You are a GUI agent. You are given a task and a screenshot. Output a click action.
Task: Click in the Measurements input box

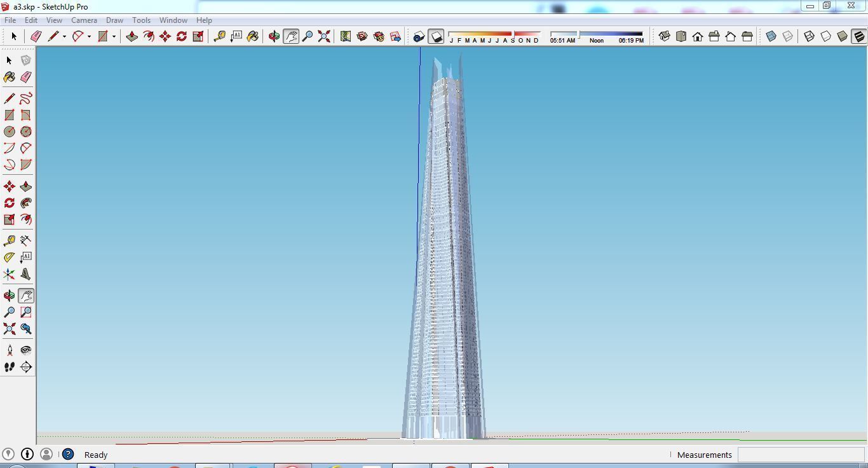click(x=801, y=455)
